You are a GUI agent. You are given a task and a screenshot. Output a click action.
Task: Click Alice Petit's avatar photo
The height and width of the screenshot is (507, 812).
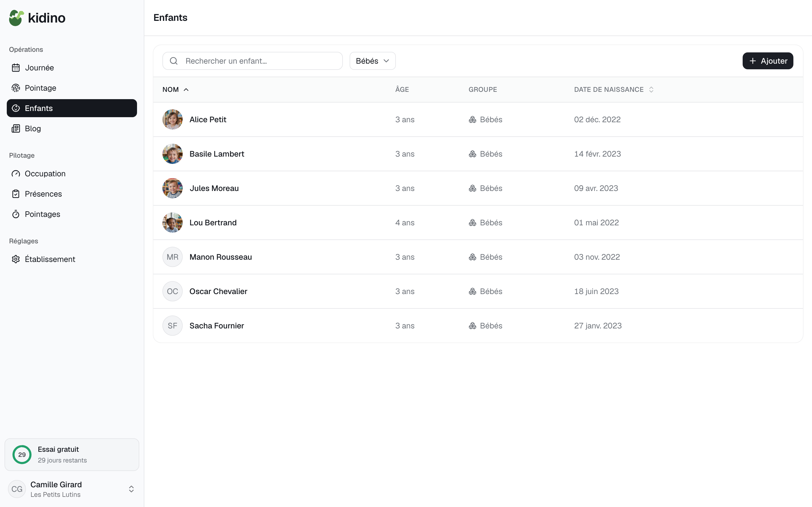click(x=173, y=119)
